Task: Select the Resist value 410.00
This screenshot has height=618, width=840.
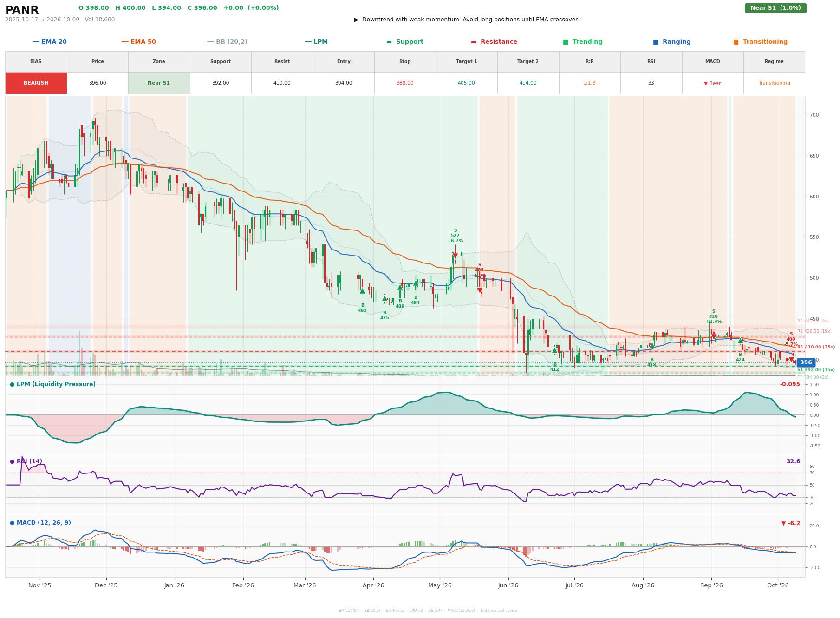Action: 282,83
